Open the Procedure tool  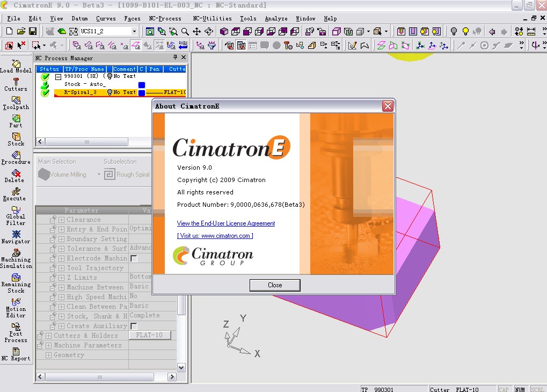(x=16, y=158)
